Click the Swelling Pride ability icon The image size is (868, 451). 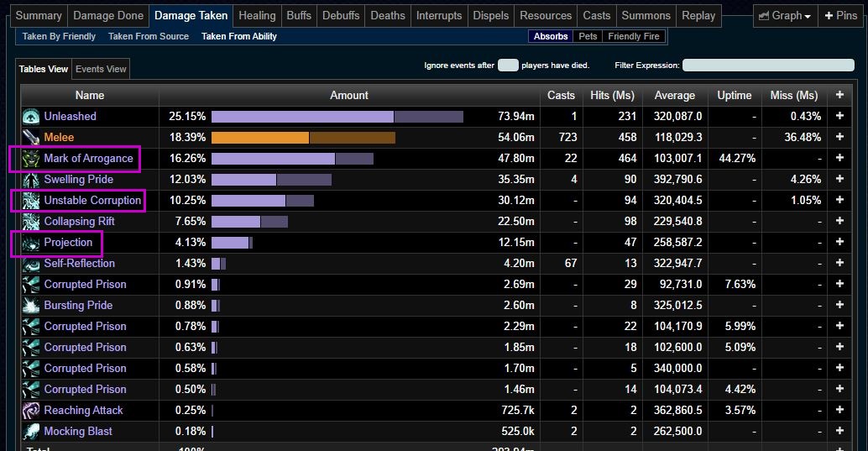(31, 180)
